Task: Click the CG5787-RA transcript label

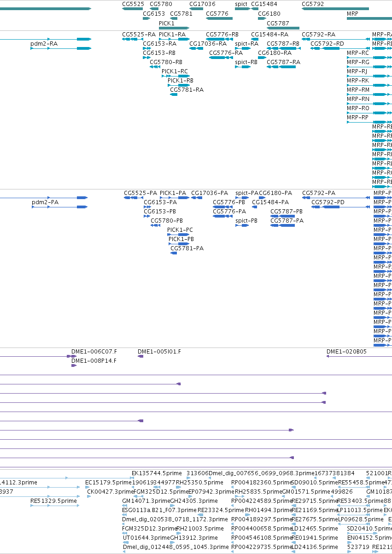Action: click(x=283, y=62)
